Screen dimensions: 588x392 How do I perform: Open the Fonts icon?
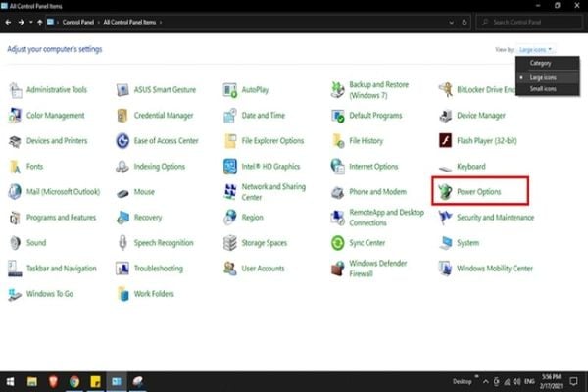tap(15, 167)
